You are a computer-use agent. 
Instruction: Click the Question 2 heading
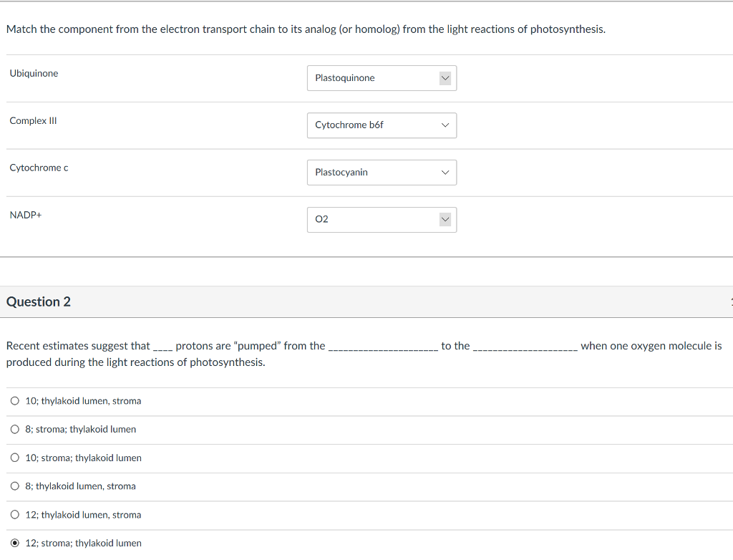coord(39,301)
